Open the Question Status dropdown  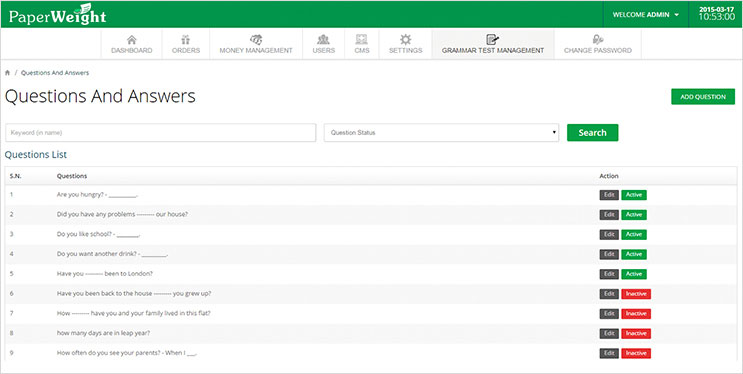pyautogui.click(x=441, y=133)
